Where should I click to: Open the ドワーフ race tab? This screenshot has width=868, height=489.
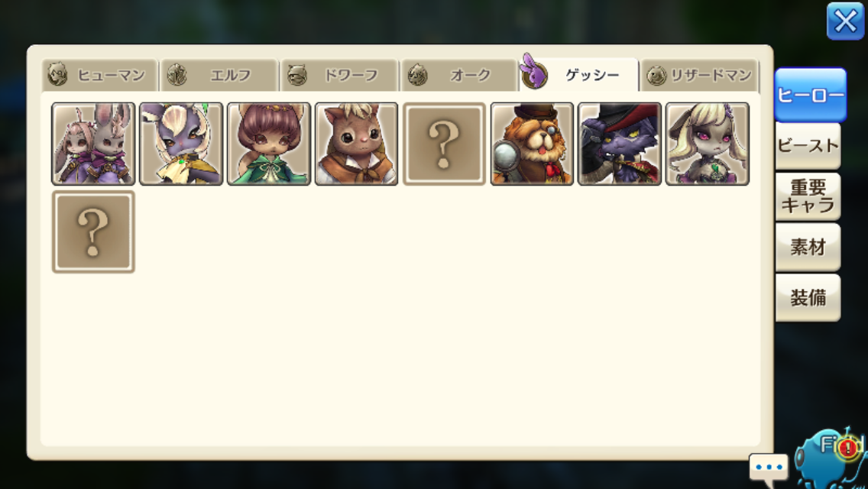click(x=339, y=75)
